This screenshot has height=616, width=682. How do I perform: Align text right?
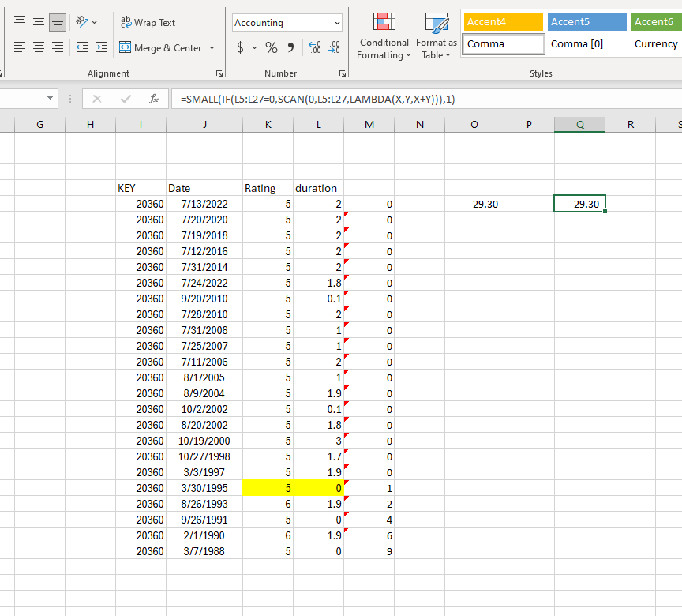point(58,47)
